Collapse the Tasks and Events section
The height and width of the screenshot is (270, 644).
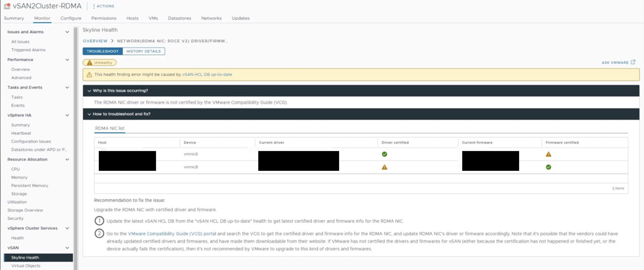67,87
